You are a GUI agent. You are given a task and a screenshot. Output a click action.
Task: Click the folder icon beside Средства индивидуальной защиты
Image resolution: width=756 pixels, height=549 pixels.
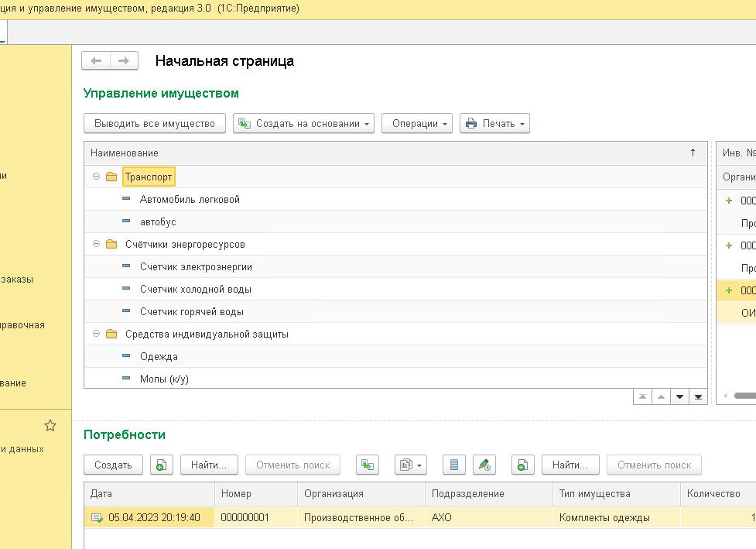[111, 334]
